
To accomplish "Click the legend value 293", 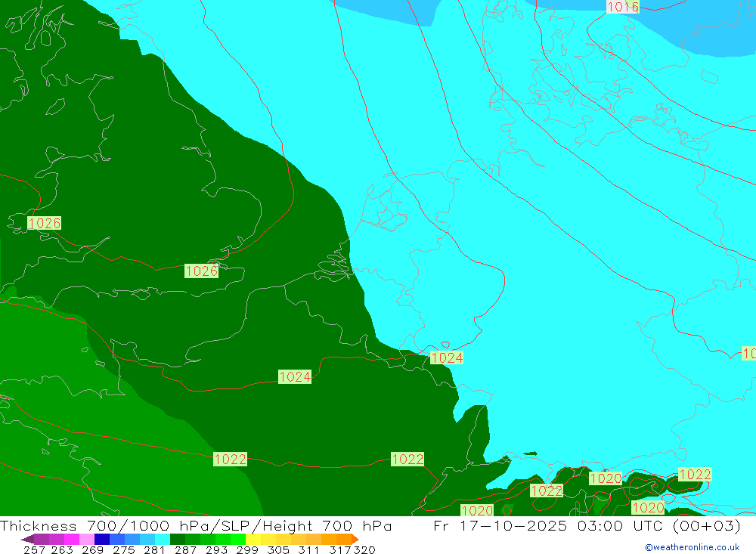I will (216, 549).
